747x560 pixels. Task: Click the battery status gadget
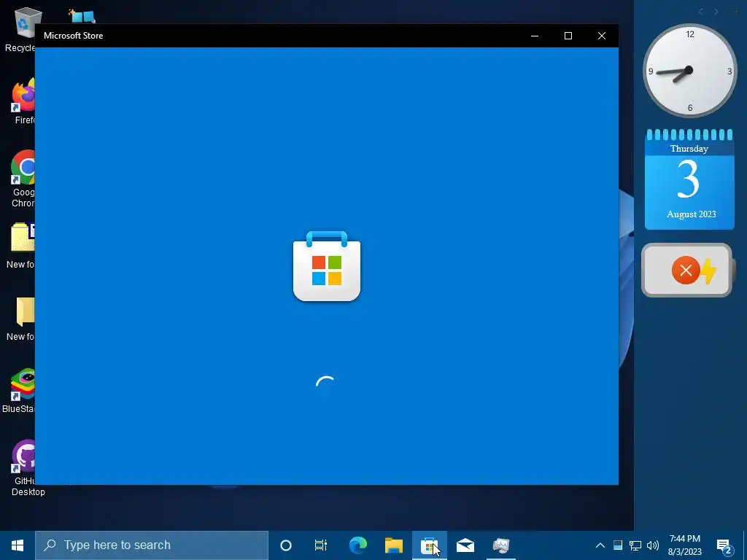click(x=687, y=270)
